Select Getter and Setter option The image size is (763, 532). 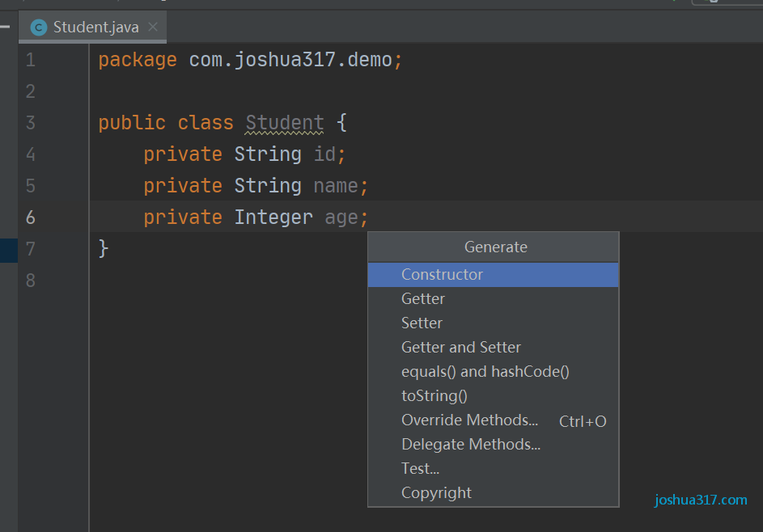(493, 348)
